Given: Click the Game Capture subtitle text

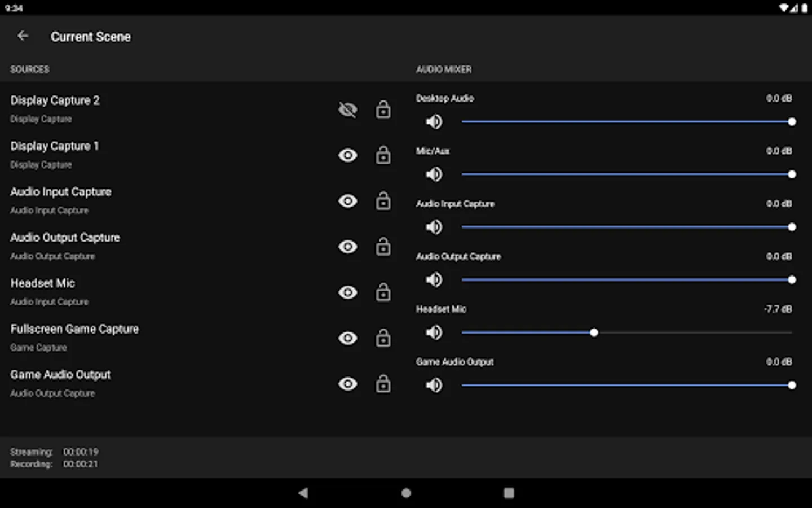Looking at the screenshot, I should [38, 348].
